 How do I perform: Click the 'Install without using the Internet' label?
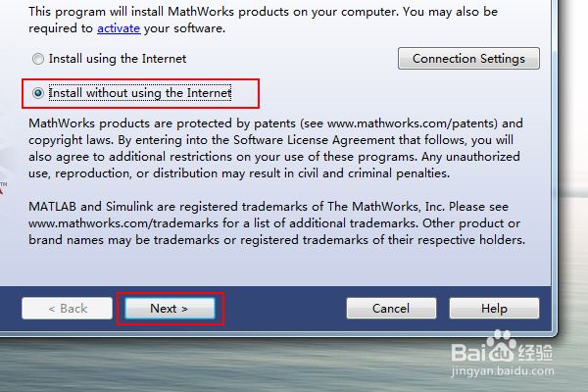tap(140, 93)
